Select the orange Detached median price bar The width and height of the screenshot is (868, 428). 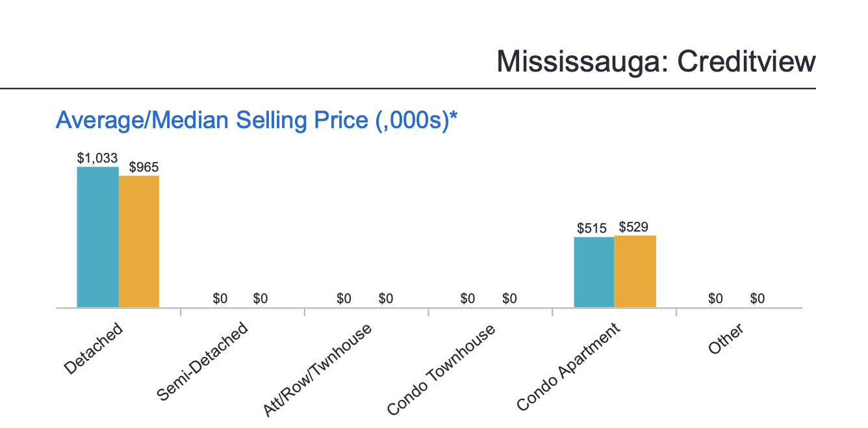click(139, 241)
